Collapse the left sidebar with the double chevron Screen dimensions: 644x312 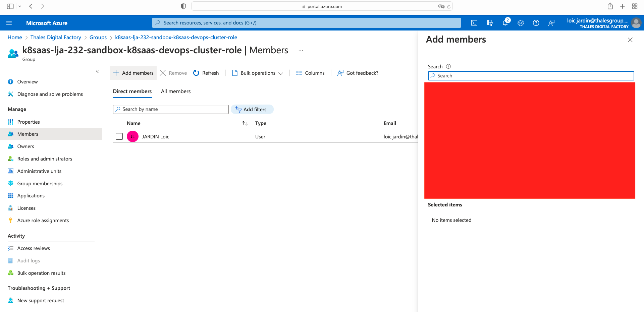pyautogui.click(x=98, y=71)
